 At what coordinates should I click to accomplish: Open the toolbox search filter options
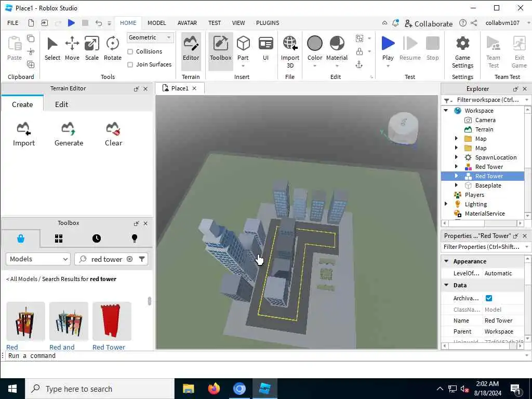point(142,259)
